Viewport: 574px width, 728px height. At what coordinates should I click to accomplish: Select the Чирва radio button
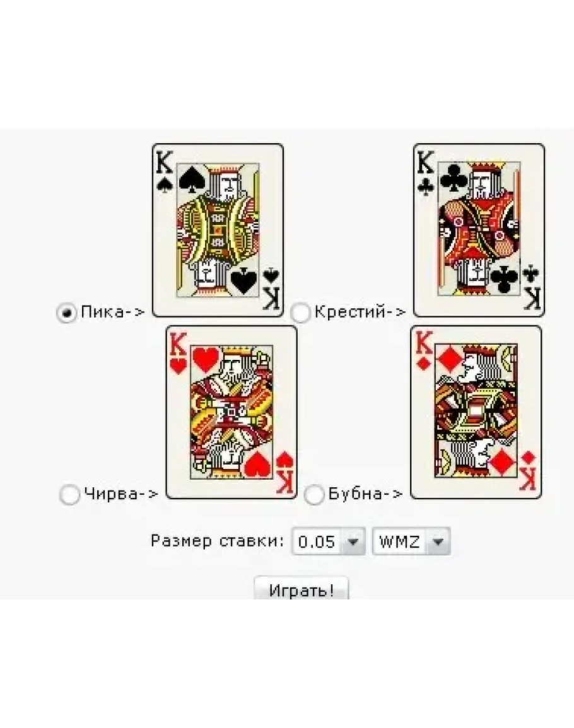point(70,494)
